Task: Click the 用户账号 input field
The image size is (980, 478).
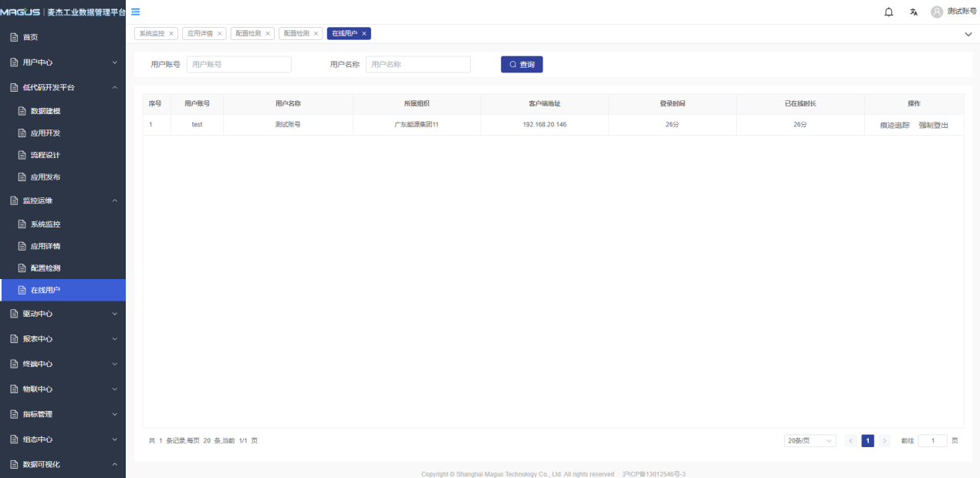Action: [238, 65]
